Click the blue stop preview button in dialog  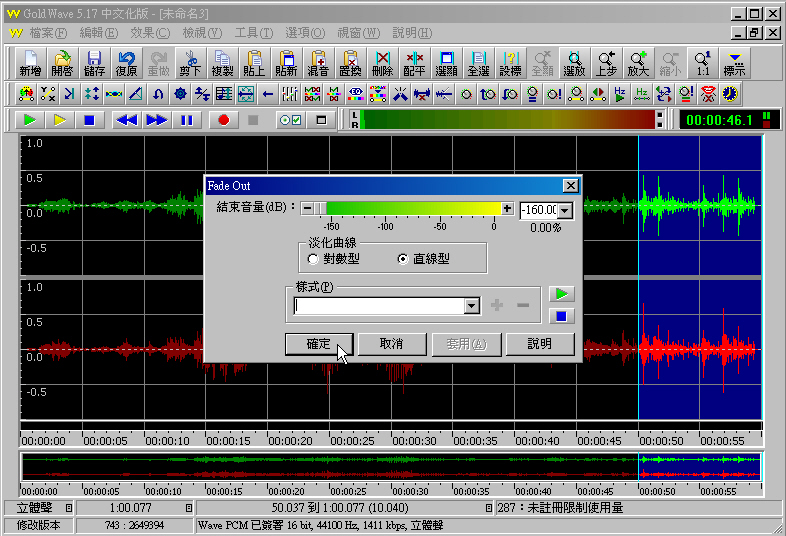562,317
